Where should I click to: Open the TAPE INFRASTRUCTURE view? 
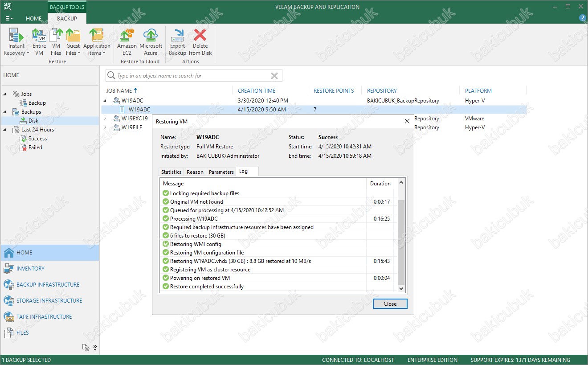[49, 317]
